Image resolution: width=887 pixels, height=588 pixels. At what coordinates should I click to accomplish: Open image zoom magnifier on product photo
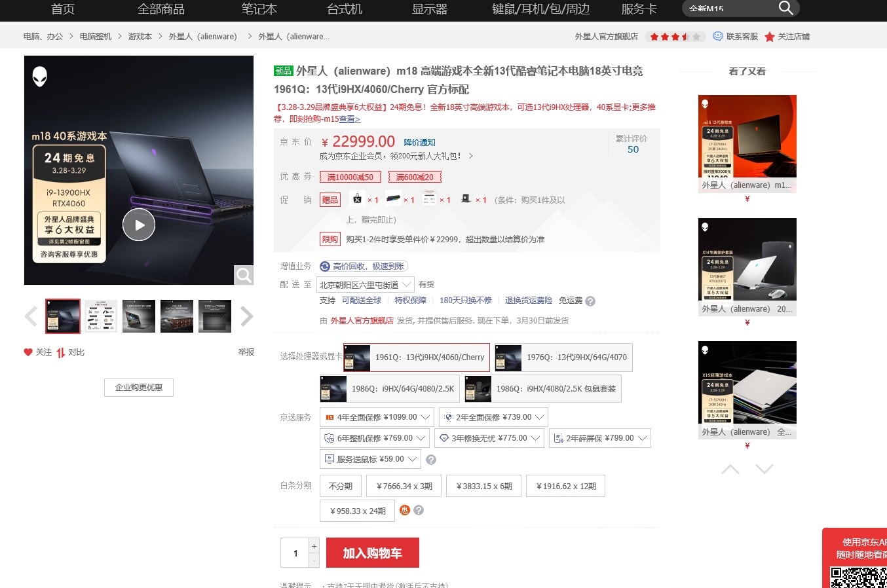(x=244, y=275)
